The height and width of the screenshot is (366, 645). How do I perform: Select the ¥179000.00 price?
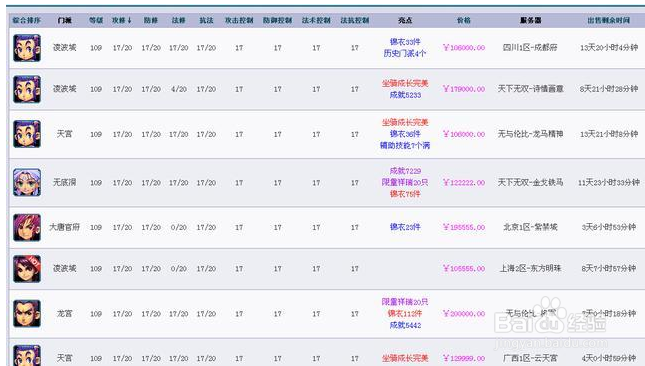tap(464, 89)
